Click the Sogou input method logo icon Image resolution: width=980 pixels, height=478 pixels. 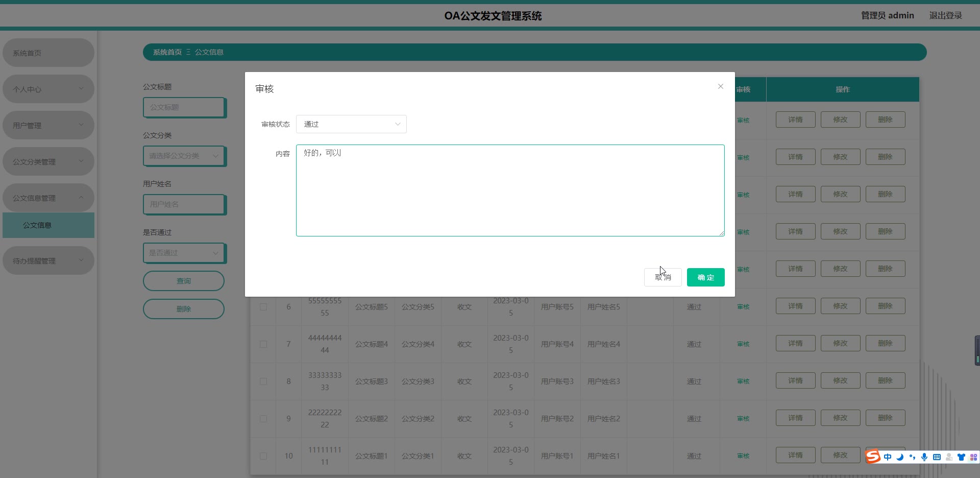(x=873, y=457)
